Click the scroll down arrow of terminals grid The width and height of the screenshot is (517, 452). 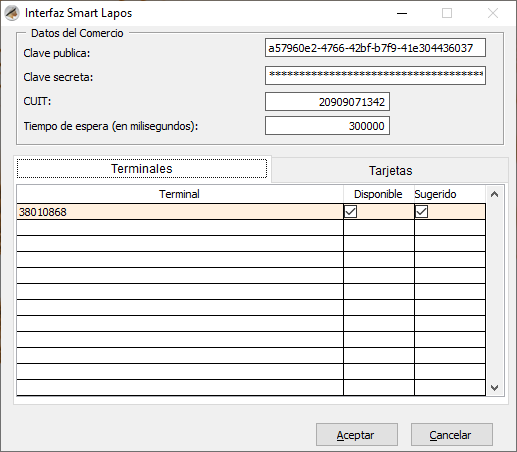[495, 388]
